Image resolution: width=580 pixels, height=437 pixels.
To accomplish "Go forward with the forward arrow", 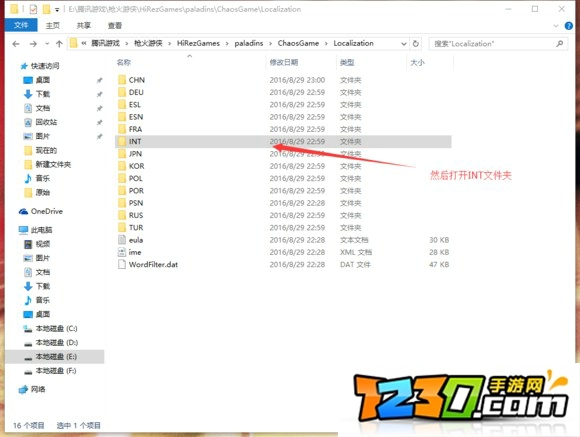I will coord(33,44).
